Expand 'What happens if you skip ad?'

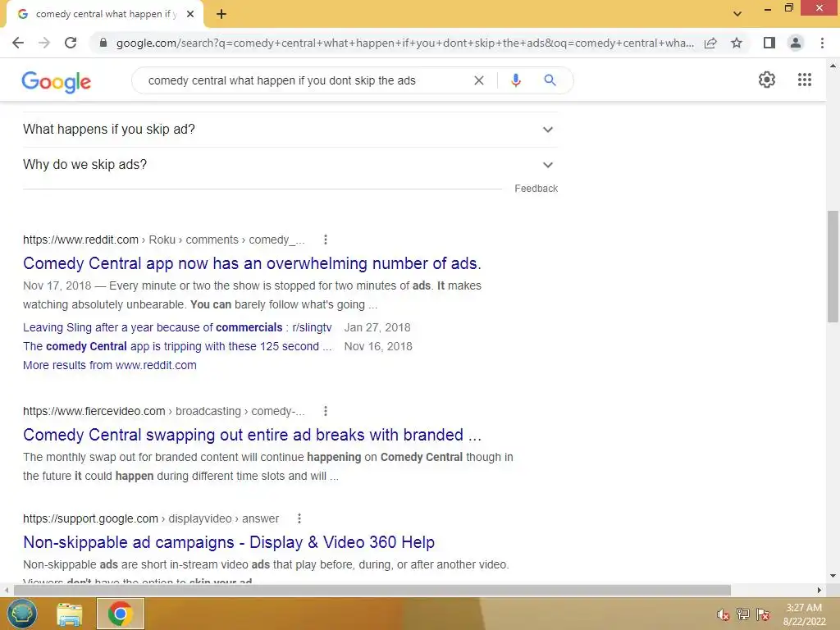click(x=290, y=129)
